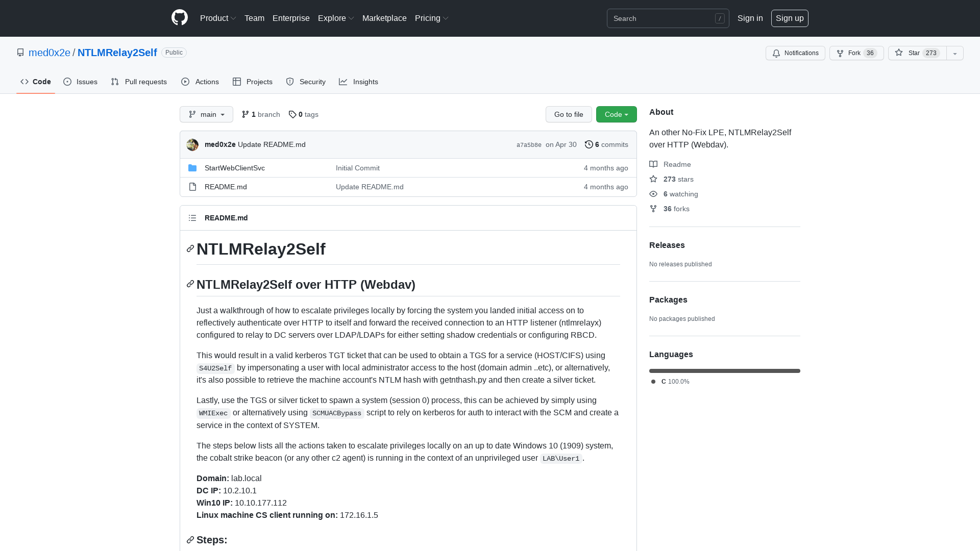Click the Sign up button

pos(790,18)
